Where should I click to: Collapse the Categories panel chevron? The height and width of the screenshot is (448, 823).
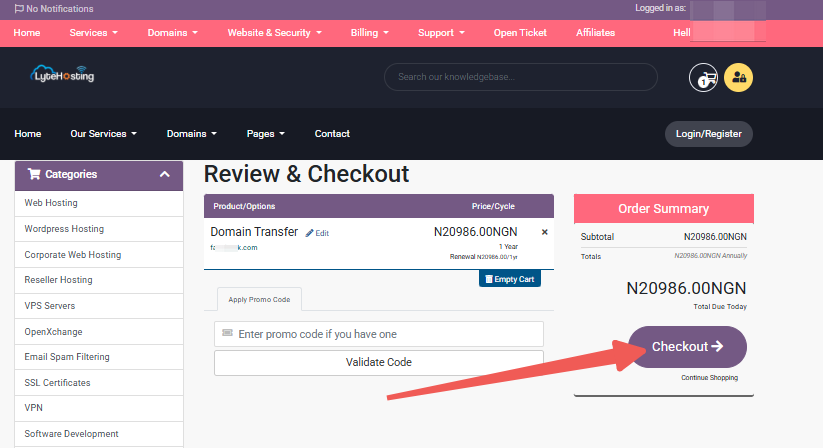tap(165, 174)
